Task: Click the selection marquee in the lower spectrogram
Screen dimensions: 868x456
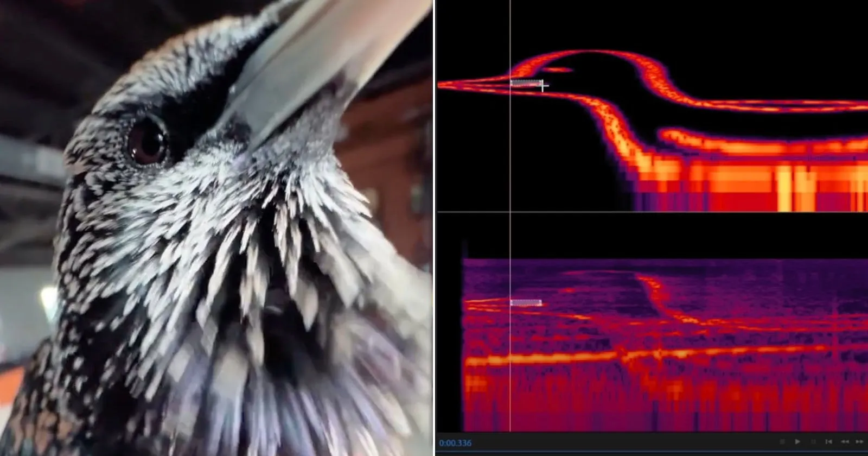Action: (x=526, y=302)
